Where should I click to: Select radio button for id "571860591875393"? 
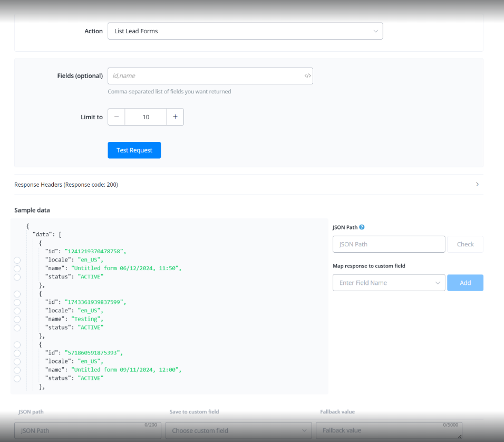pos(17,353)
